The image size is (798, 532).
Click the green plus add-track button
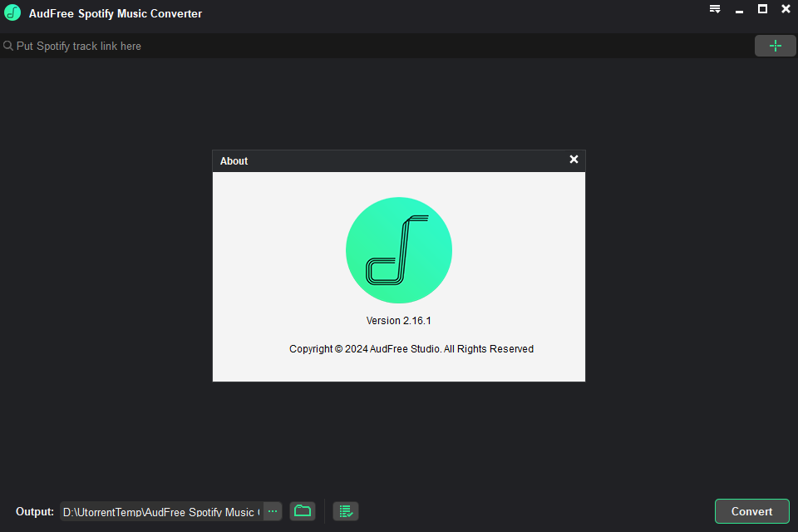click(775, 46)
